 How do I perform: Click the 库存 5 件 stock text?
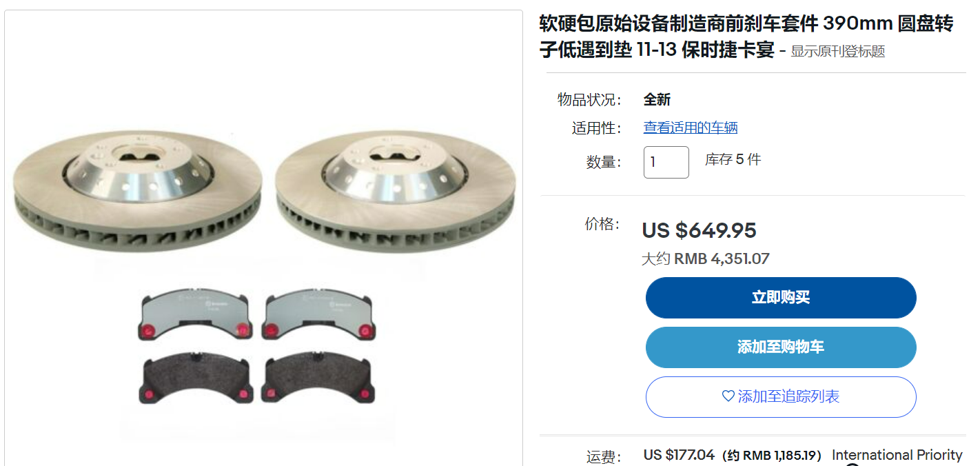point(733,160)
